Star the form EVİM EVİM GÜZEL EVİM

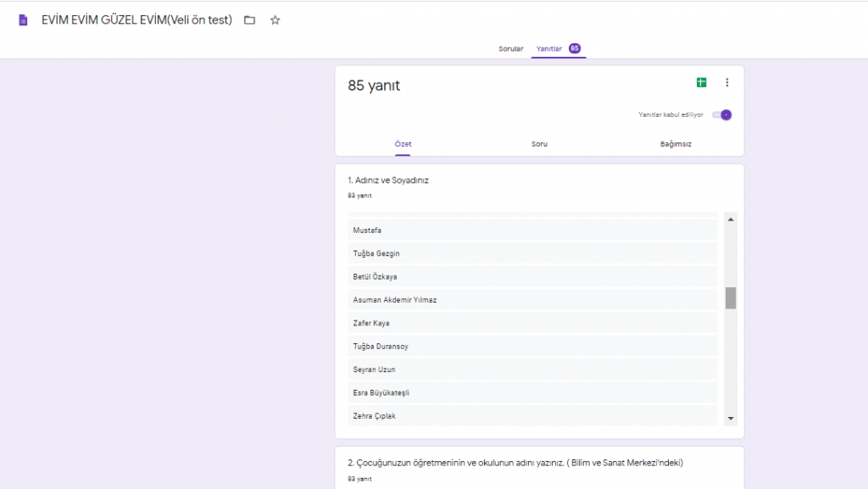(275, 19)
